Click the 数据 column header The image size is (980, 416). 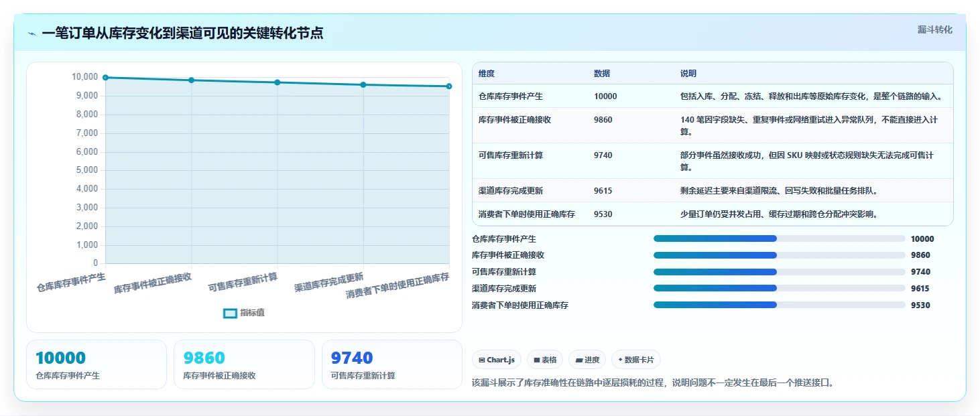(x=602, y=74)
